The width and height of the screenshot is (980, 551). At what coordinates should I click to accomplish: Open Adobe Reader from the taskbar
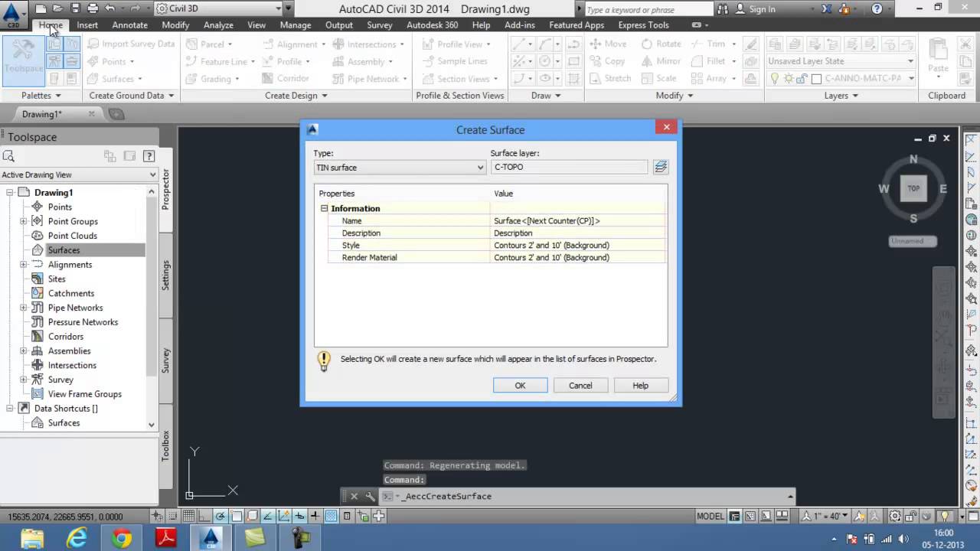click(166, 539)
